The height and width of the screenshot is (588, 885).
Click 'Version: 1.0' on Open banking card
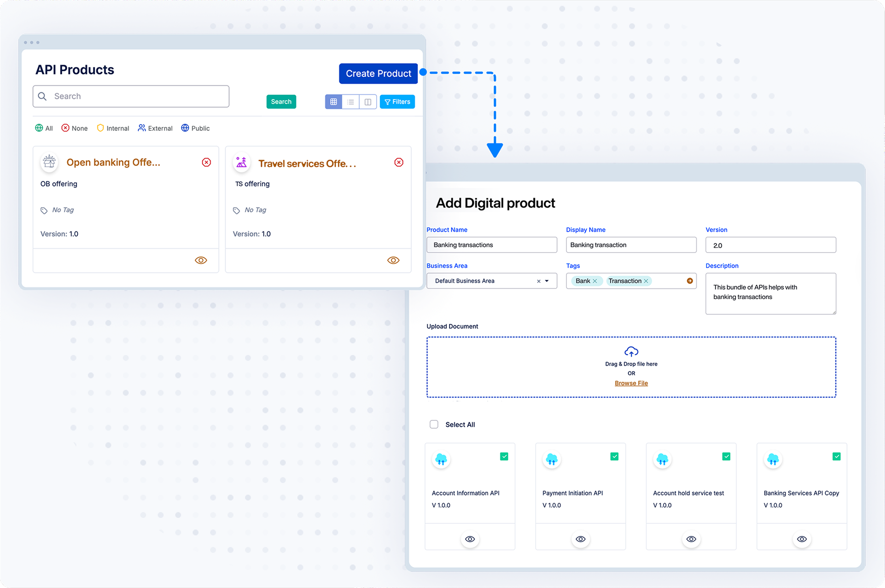59,234
